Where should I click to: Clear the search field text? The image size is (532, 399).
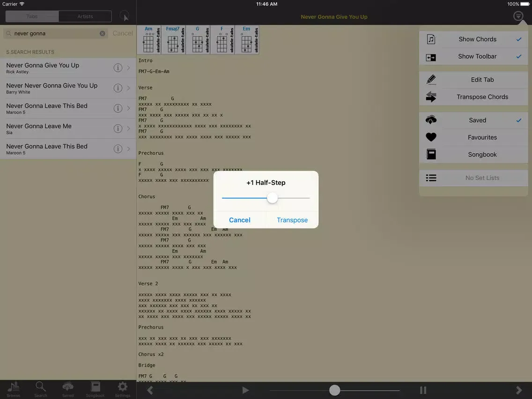pyautogui.click(x=102, y=34)
